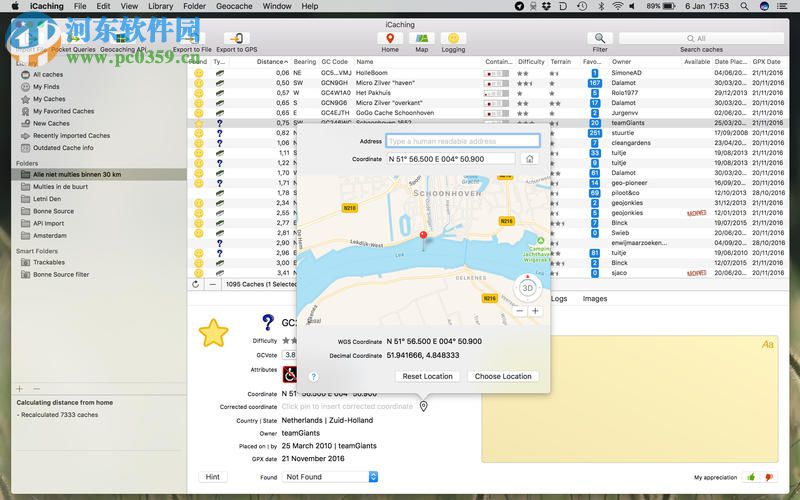Click the Export to GPS icon

point(237,38)
